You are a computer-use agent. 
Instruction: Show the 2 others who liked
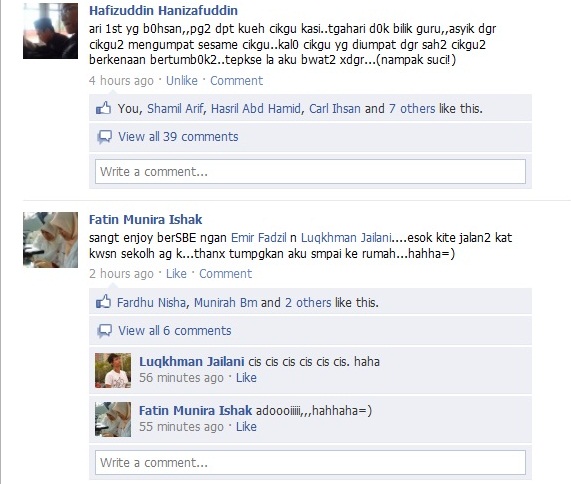click(308, 303)
